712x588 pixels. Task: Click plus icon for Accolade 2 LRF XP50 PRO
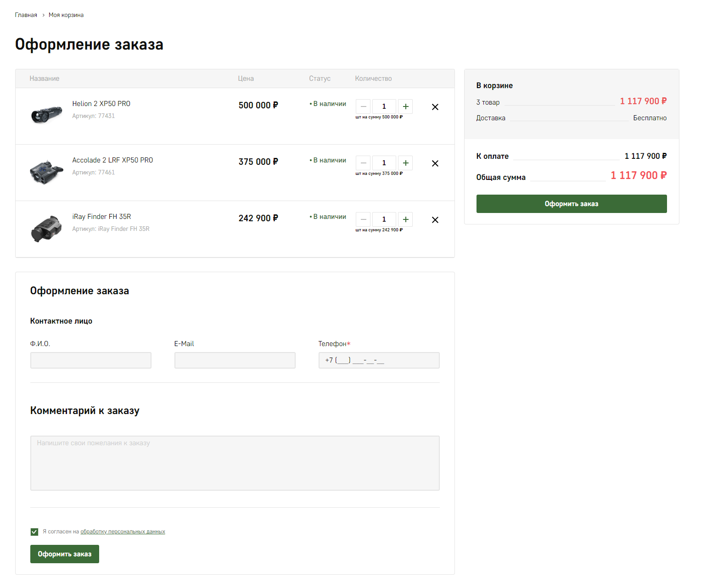405,163
